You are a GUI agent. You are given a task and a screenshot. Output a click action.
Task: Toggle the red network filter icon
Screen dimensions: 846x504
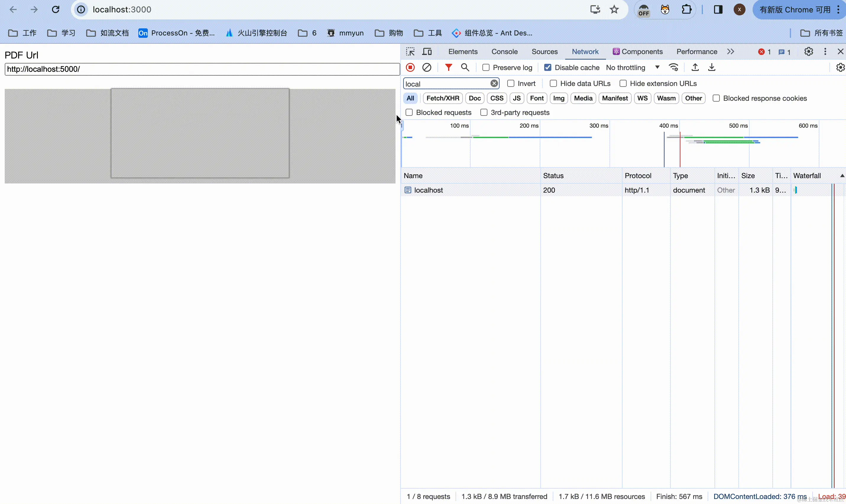click(x=448, y=67)
